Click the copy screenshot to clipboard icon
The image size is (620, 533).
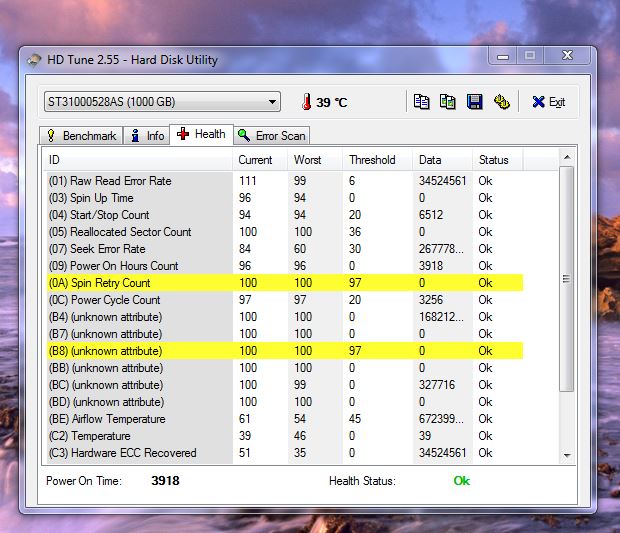coord(448,102)
